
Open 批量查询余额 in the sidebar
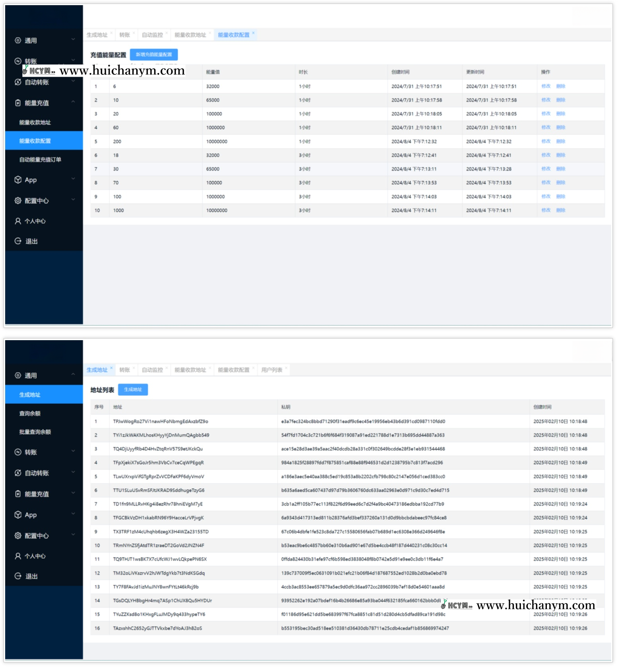(35, 432)
